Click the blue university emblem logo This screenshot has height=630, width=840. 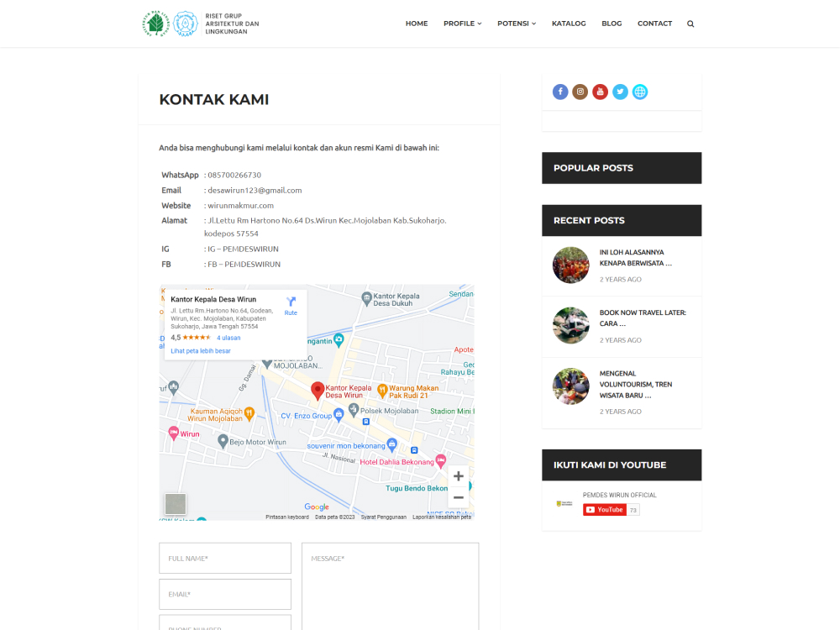pos(186,24)
